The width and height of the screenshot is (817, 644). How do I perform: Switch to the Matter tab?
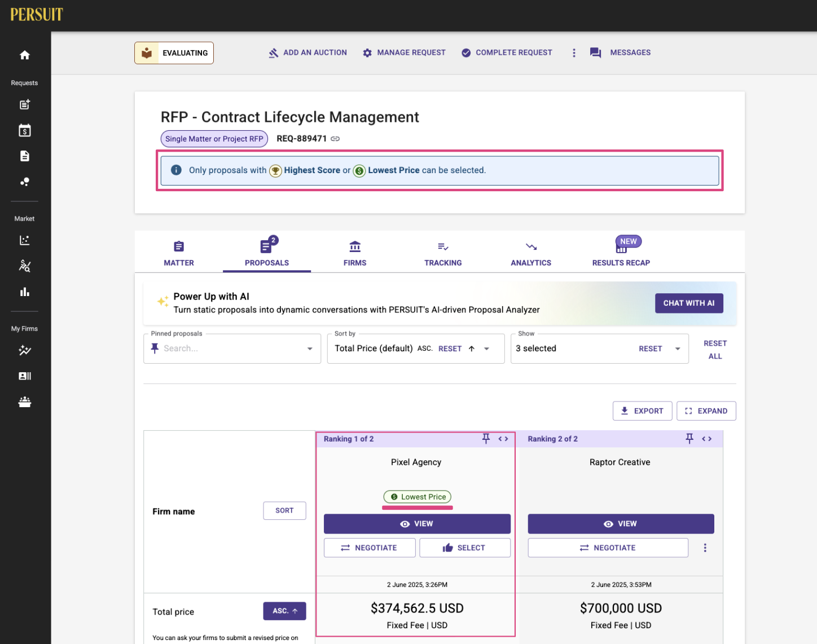click(179, 254)
